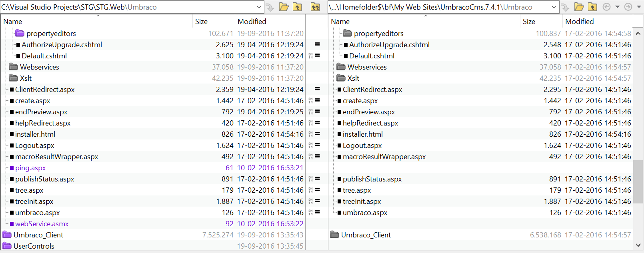Click the comparison status icon for create.aspx
Image resolution: width=644 pixels, height=253 pixels.
tap(314, 100)
